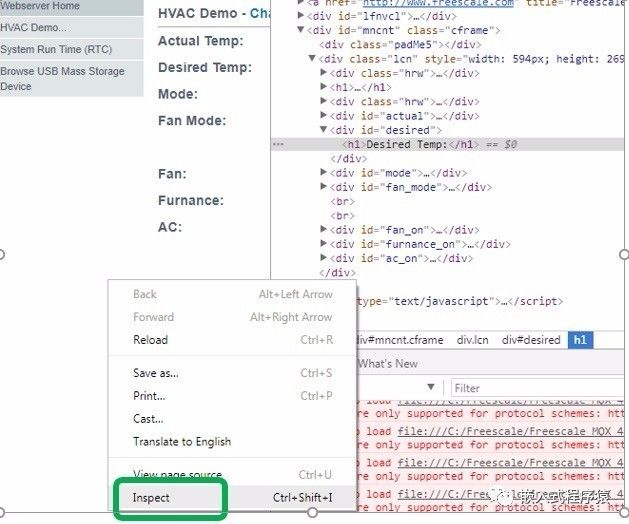Screen dimensions: 629x524
Task: Click the script type="text/javascript" line
Action: click(460, 301)
